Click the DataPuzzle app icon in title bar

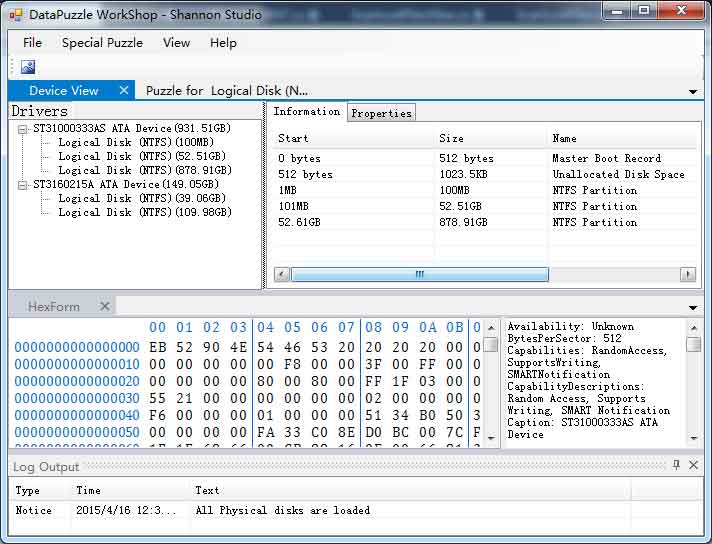tap(15, 14)
